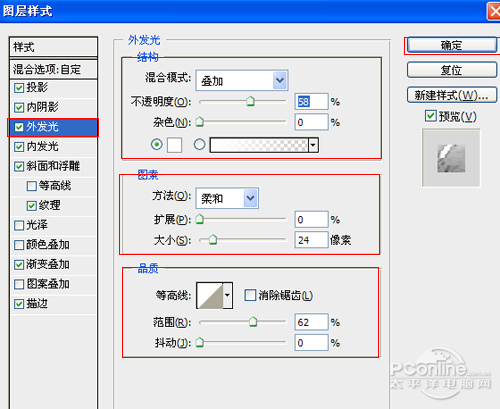Click the 抖动 value field
This screenshot has height=409, width=500.
coord(311,343)
